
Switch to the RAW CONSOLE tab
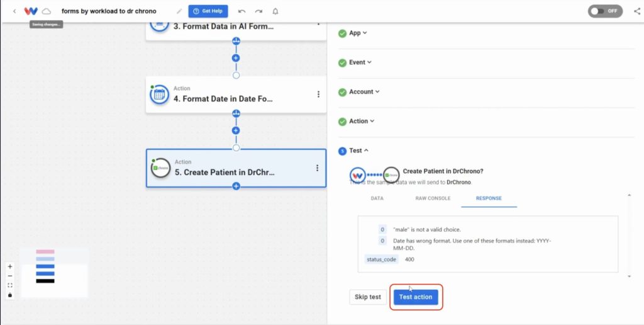click(x=433, y=198)
